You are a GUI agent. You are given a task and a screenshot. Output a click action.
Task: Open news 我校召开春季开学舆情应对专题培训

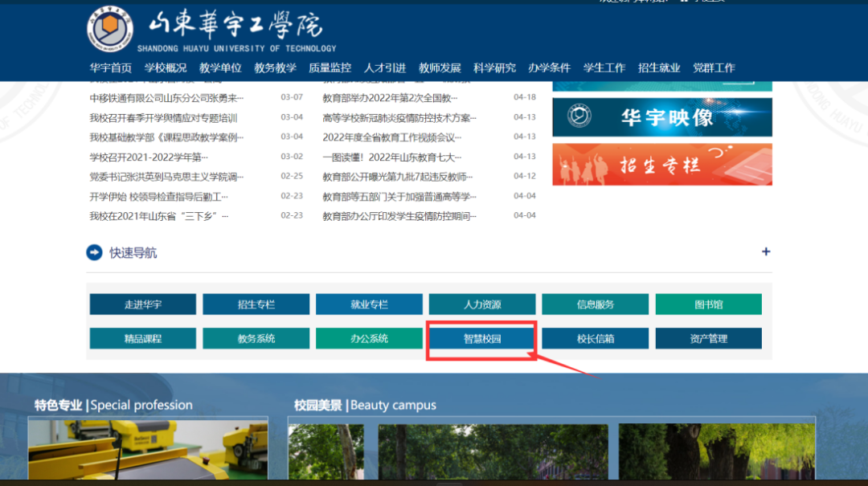[163, 118]
